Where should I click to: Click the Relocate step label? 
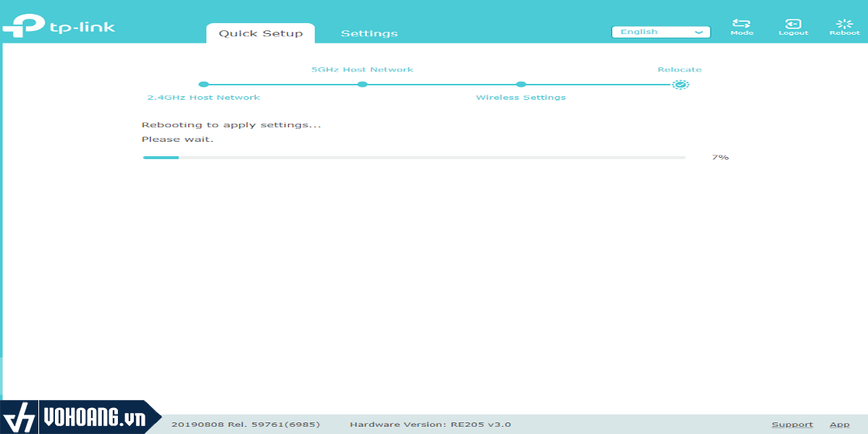pos(679,70)
